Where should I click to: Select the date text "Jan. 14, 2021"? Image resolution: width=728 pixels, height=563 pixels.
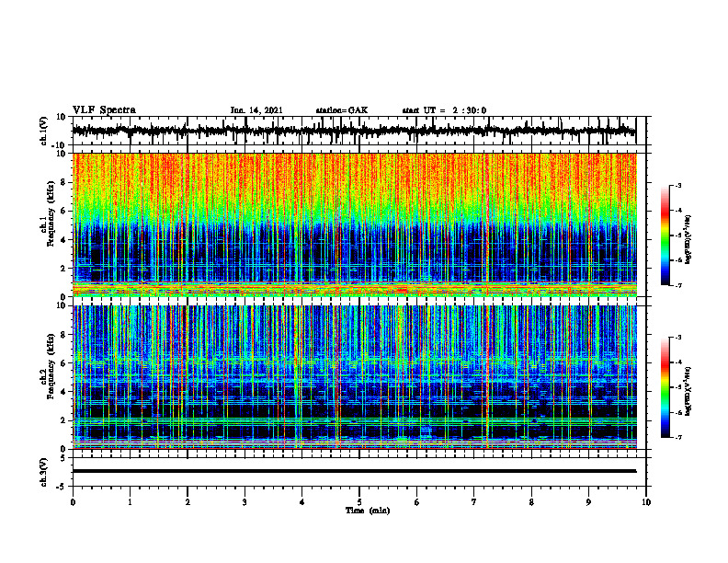click(x=256, y=110)
